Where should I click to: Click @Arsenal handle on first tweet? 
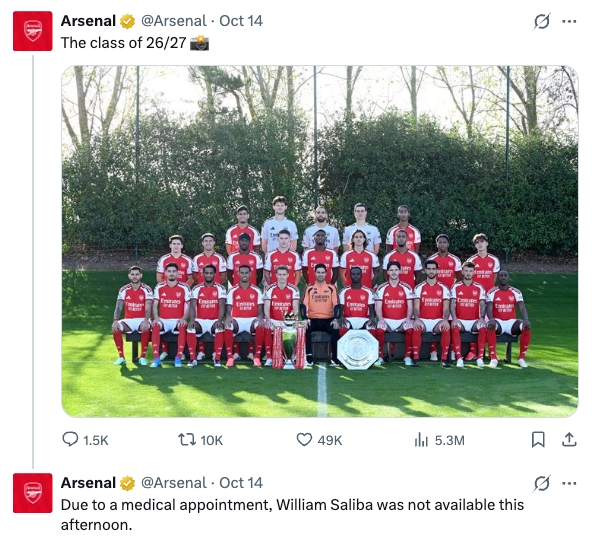174,21
